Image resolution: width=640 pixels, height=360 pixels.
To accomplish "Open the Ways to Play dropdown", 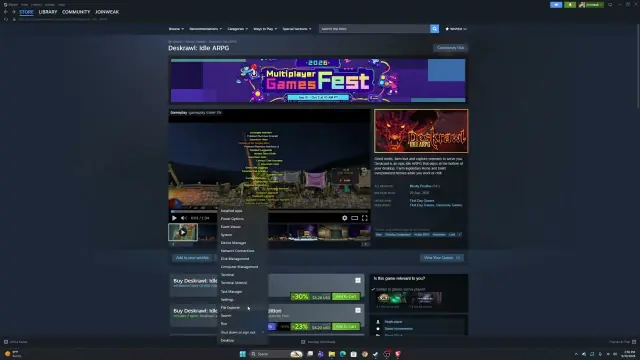I will (265, 29).
